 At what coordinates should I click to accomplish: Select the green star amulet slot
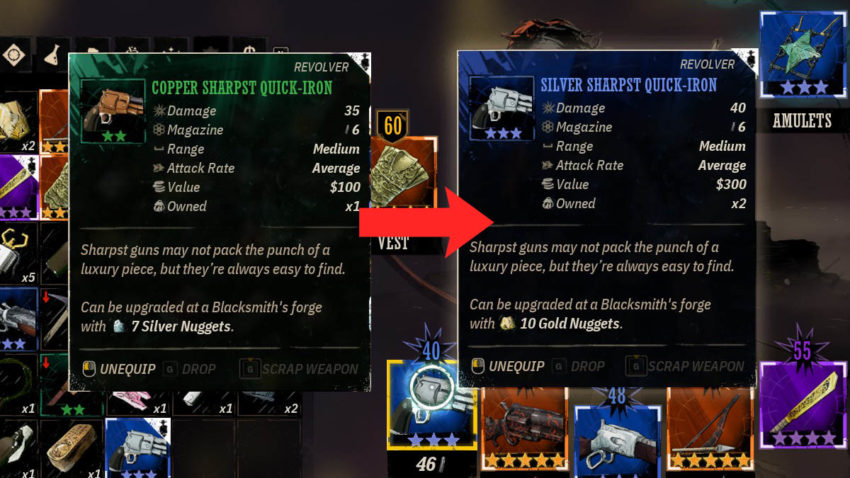pyautogui.click(x=803, y=54)
